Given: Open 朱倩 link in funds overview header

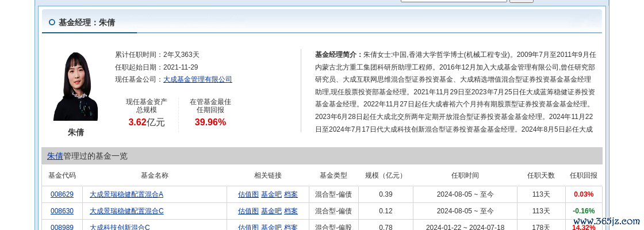Looking at the screenshot, I should [x=55, y=156].
